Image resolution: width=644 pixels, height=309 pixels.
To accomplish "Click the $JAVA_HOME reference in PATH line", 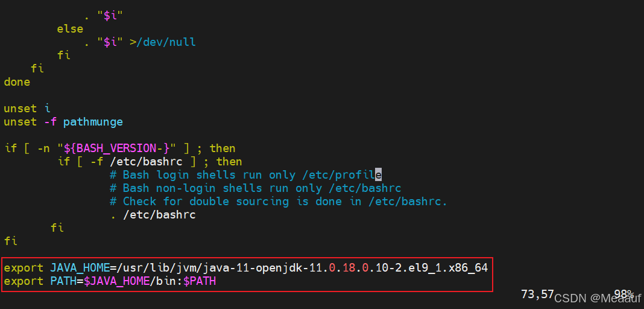I will click(x=116, y=281).
